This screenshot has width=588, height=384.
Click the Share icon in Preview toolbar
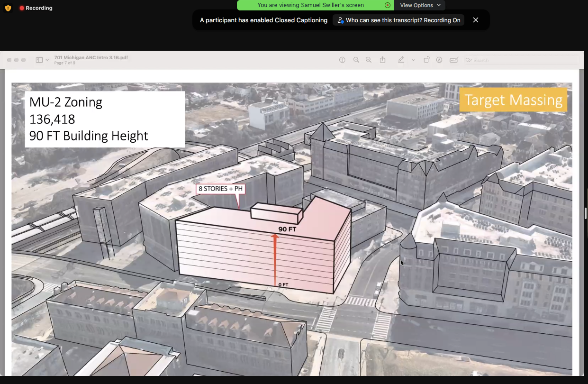[x=382, y=60]
